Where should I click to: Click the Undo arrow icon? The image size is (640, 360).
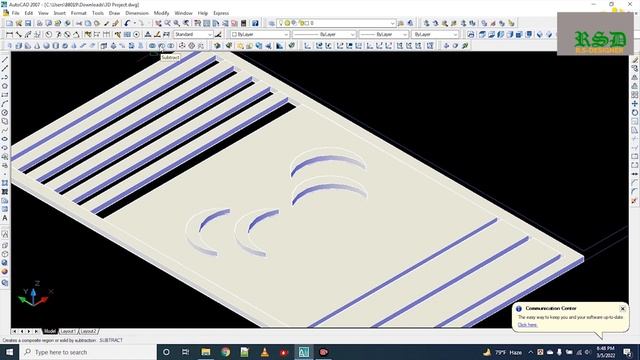click(127, 23)
